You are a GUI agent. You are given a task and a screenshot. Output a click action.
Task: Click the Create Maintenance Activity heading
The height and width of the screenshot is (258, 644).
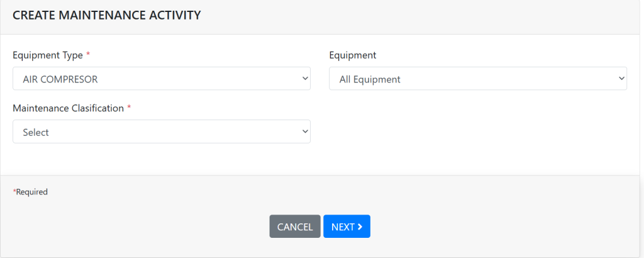pyautogui.click(x=107, y=16)
